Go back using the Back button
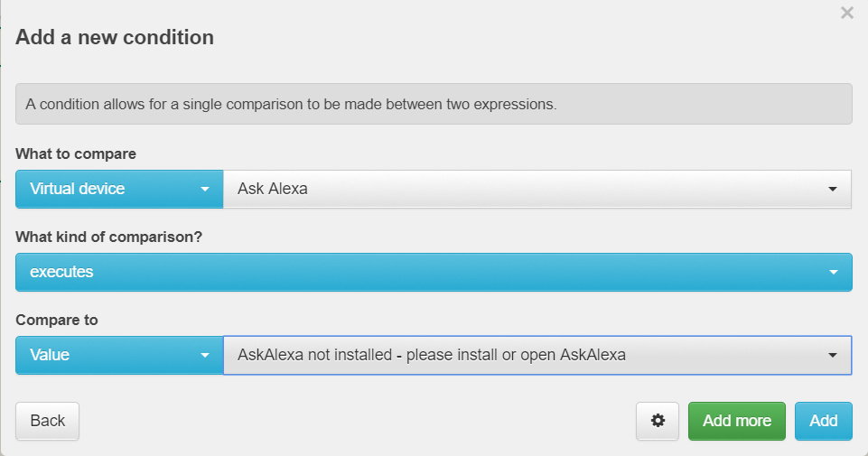 (47, 421)
